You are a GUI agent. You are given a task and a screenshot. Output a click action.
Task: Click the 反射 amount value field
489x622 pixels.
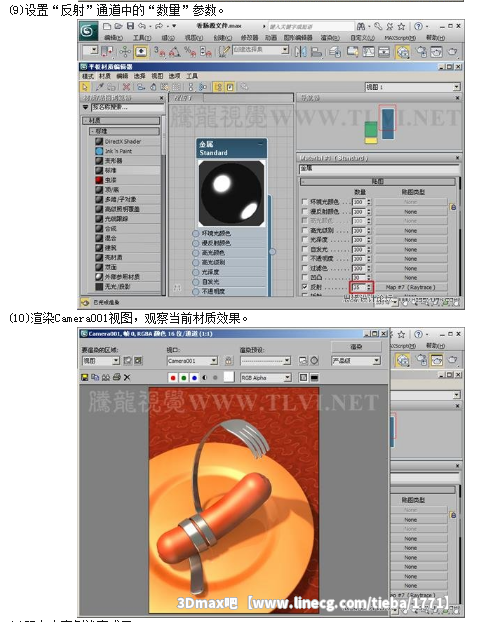click(x=359, y=287)
